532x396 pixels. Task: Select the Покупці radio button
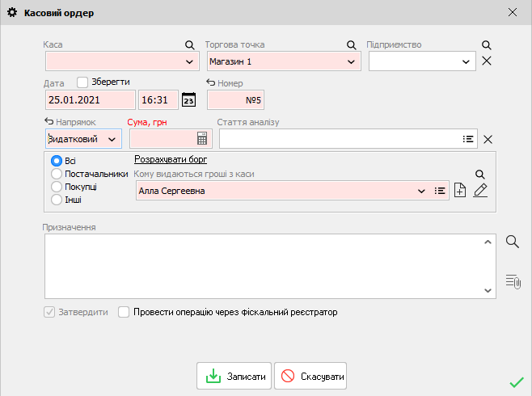(57, 187)
